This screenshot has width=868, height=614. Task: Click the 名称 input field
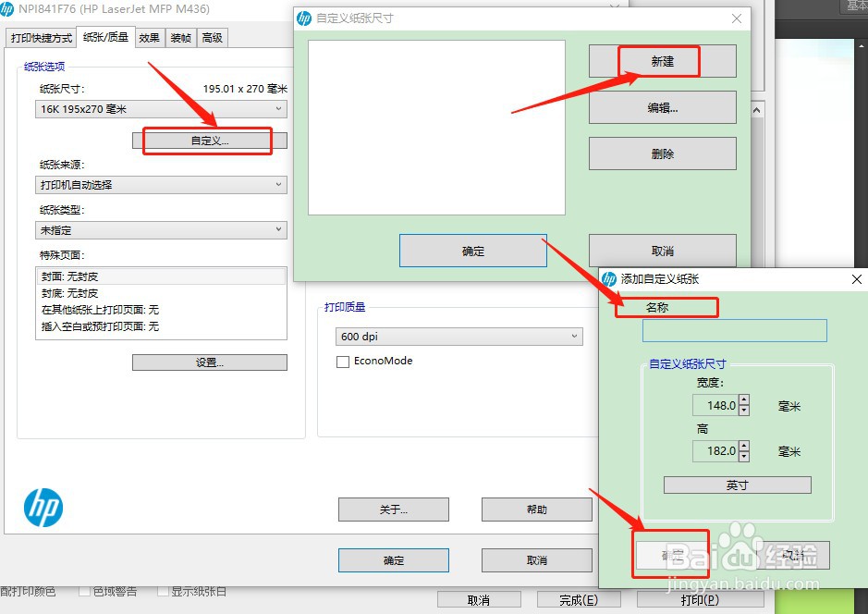(x=735, y=330)
